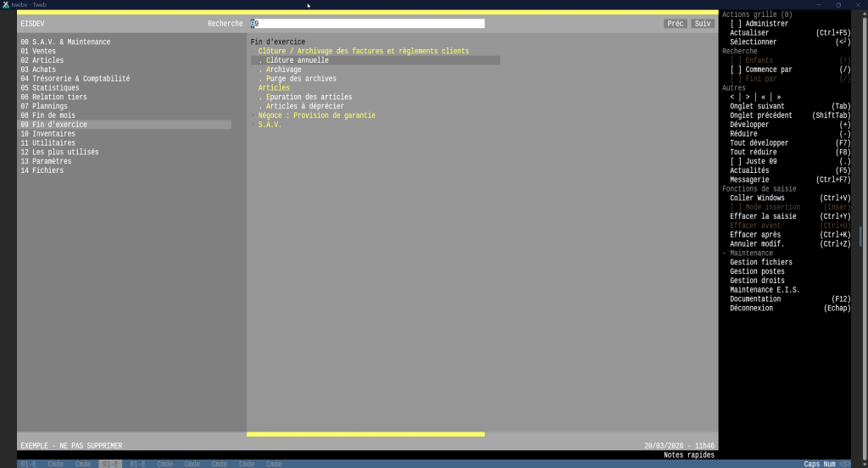This screenshot has width=868, height=468.
Task: Click the '<' previous navigation arrow
Action: pos(733,97)
